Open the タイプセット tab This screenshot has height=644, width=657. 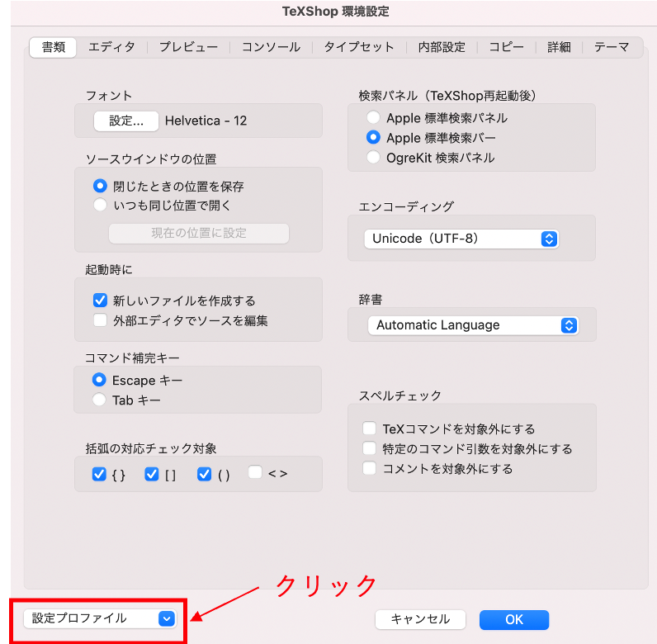tap(359, 47)
